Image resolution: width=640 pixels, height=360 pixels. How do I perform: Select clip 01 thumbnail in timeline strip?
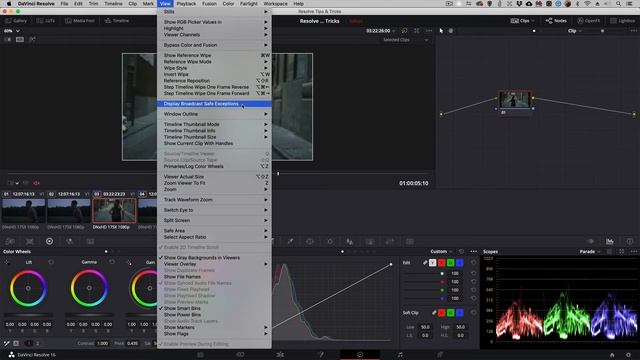click(24, 211)
